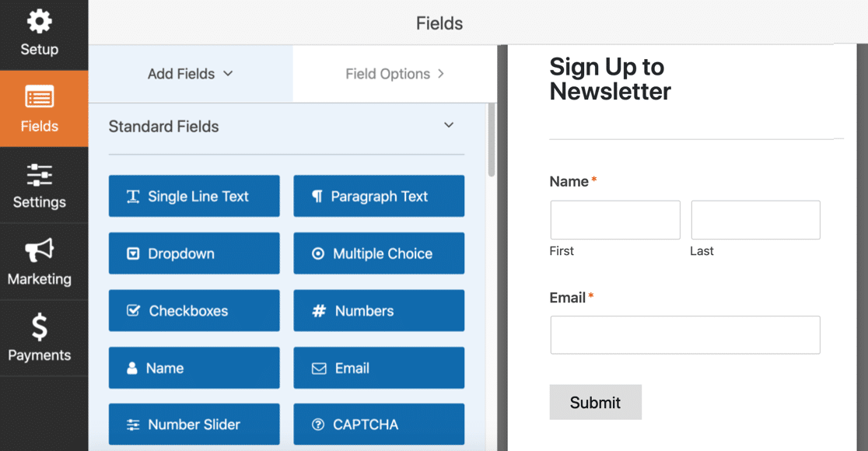Add a Paragraph Text field
This screenshot has height=451, width=868.
pyautogui.click(x=379, y=196)
